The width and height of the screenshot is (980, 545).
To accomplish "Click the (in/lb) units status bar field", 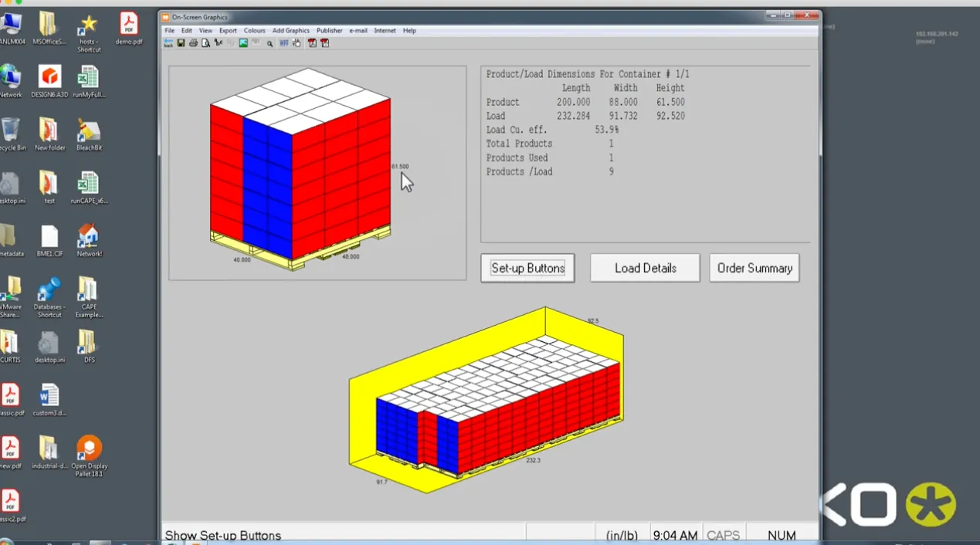I will click(x=621, y=535).
